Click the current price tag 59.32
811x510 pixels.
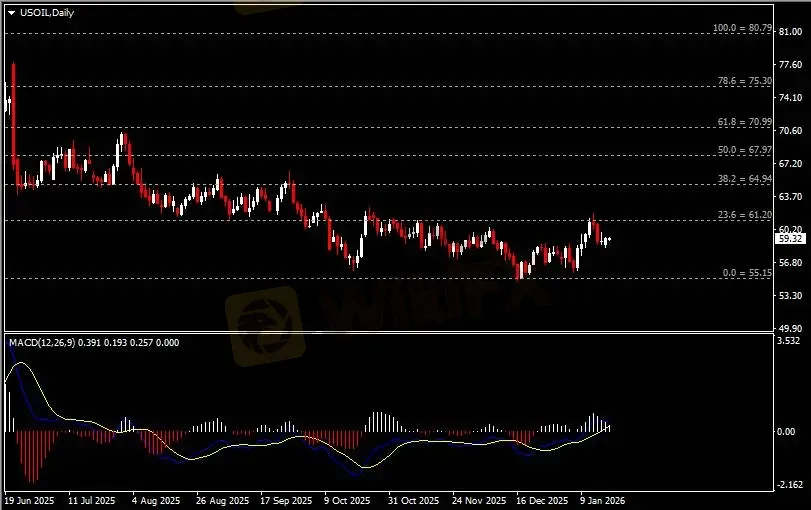click(791, 239)
